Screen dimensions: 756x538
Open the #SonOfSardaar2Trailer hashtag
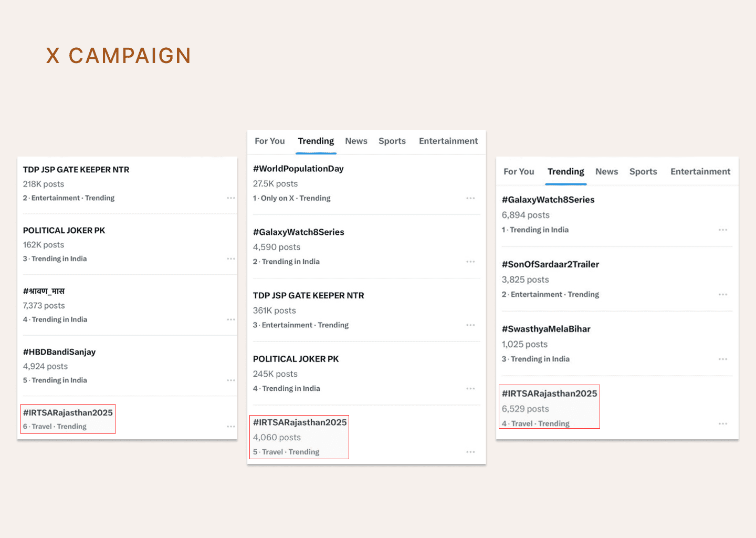click(x=550, y=264)
